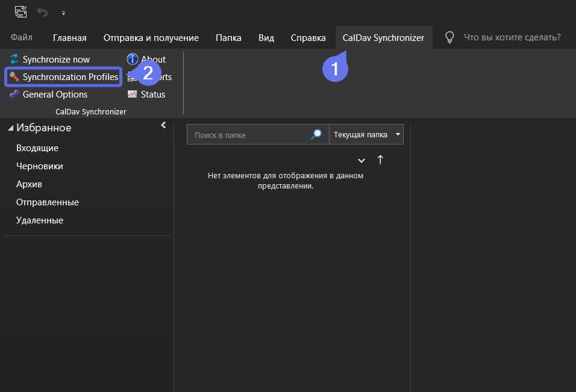Screen dimensions: 576x392
Task: Expand the Текущая папка search scope dropdown
Action: coord(398,135)
